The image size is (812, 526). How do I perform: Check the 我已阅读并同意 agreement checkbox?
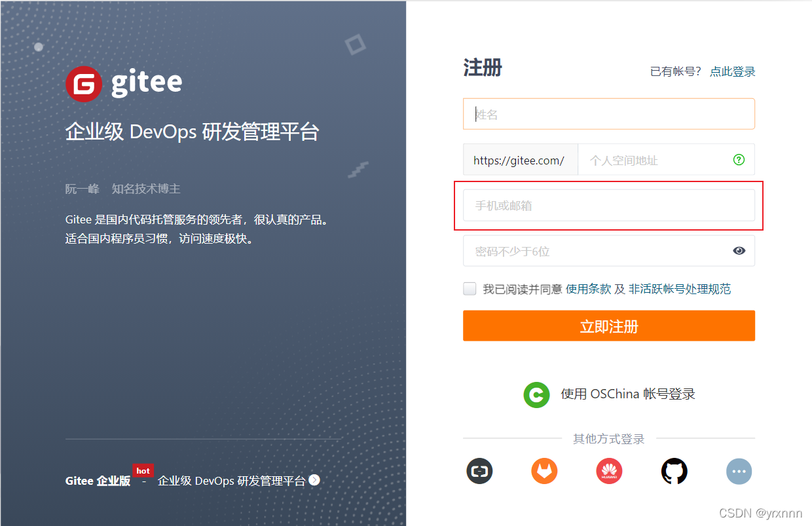[470, 288]
